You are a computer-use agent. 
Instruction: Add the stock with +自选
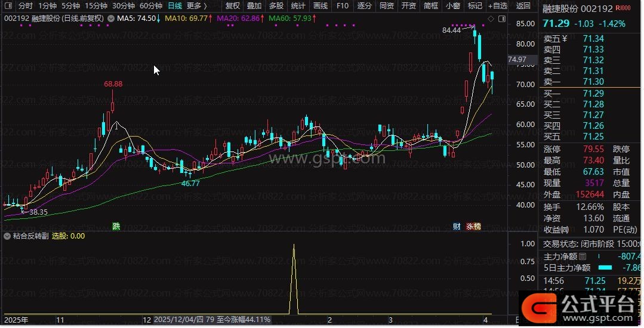click(497, 6)
